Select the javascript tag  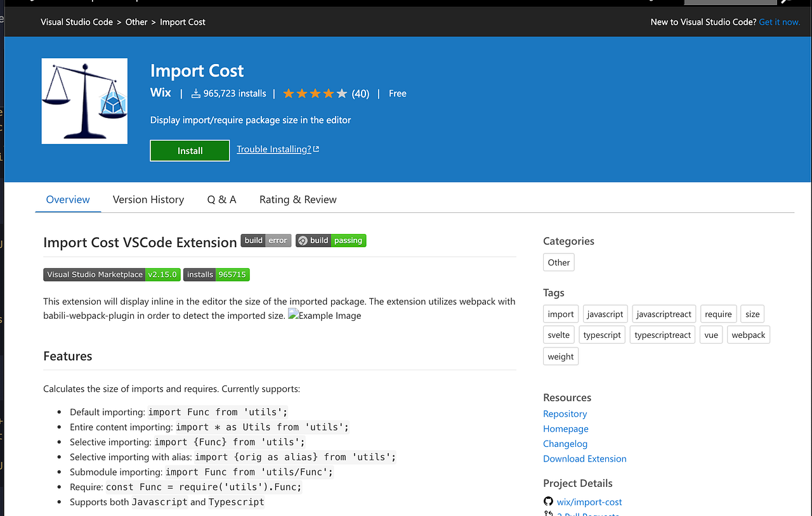coord(605,314)
